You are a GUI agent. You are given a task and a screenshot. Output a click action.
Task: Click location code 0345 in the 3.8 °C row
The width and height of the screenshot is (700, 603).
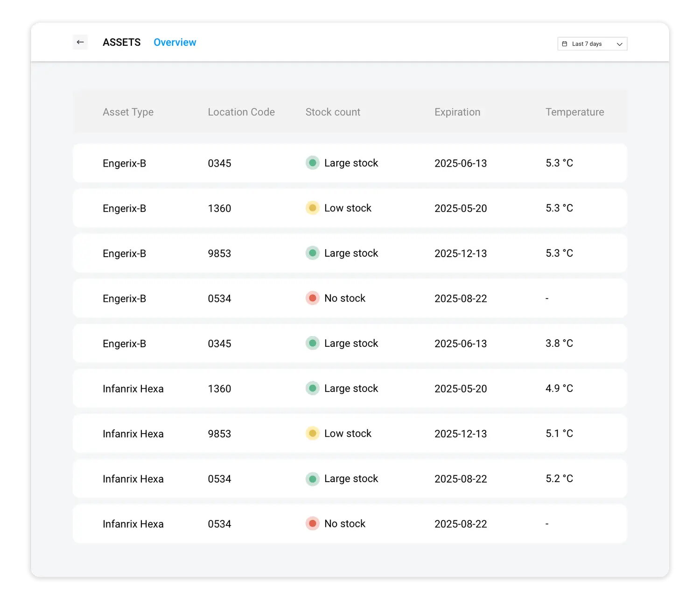[219, 344]
